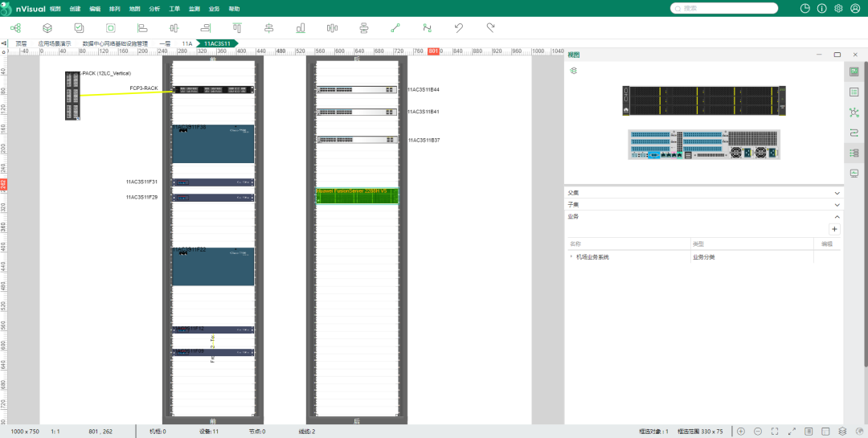Fit diagram to screen via status bar
This screenshot has width=868, height=438.
[775, 432]
